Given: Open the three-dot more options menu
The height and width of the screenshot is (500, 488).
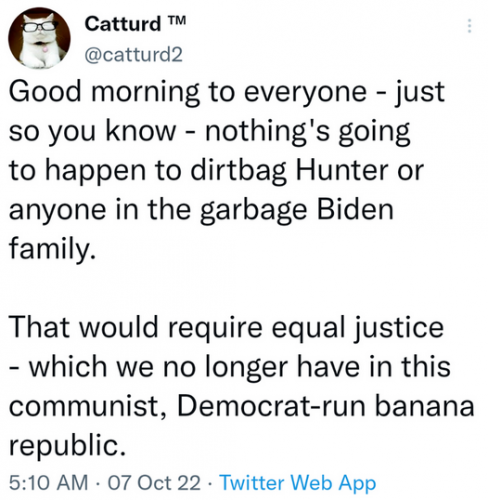Looking at the screenshot, I should (x=469, y=26).
